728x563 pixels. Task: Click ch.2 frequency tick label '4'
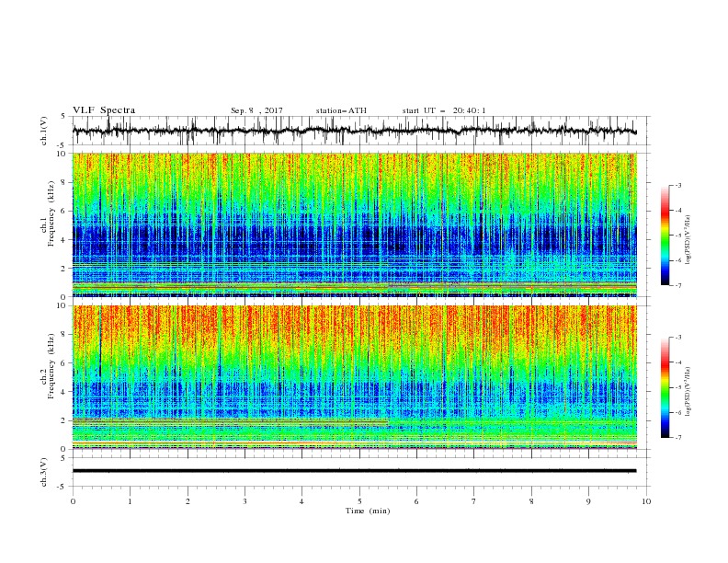click(64, 392)
